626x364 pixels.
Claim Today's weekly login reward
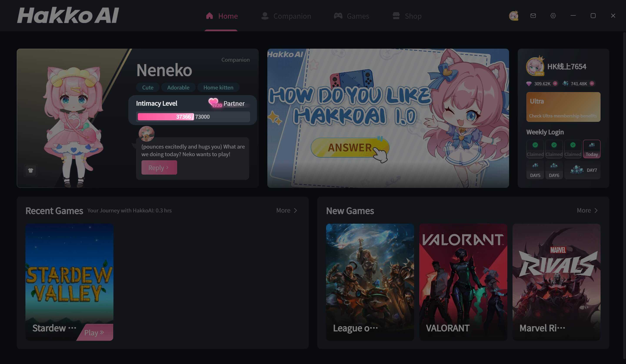click(591, 149)
